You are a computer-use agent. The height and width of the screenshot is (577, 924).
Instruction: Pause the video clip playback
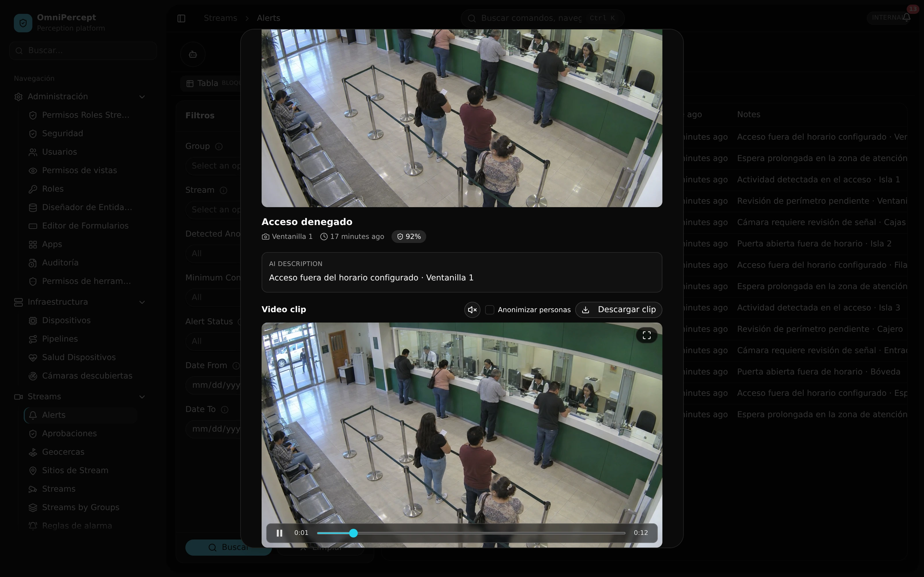(x=280, y=533)
